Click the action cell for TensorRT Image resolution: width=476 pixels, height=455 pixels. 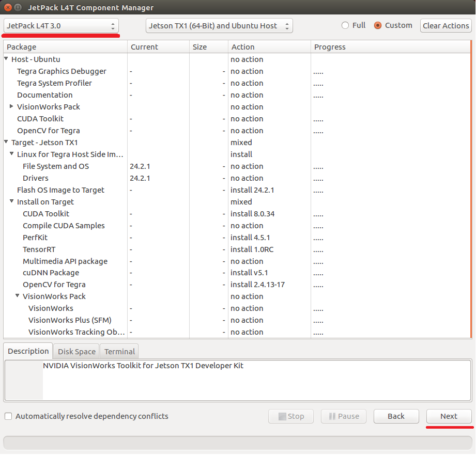(x=252, y=249)
